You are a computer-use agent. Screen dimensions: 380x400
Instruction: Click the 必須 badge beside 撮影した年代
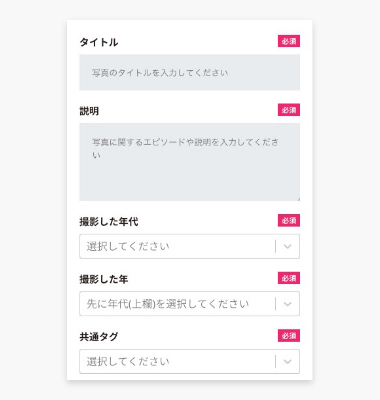[x=289, y=221]
